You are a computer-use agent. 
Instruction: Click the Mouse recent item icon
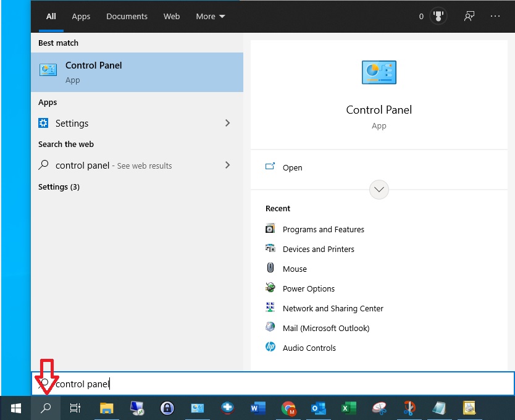click(270, 267)
